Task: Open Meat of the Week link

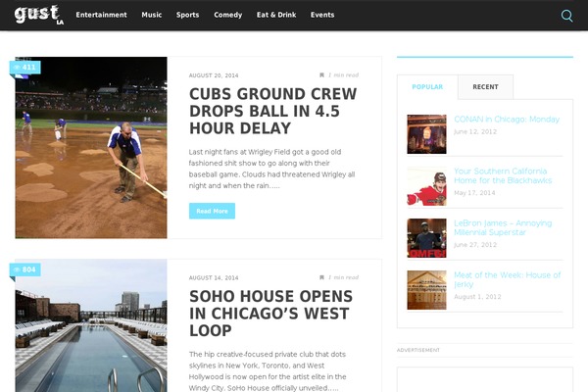Action: 508,280
